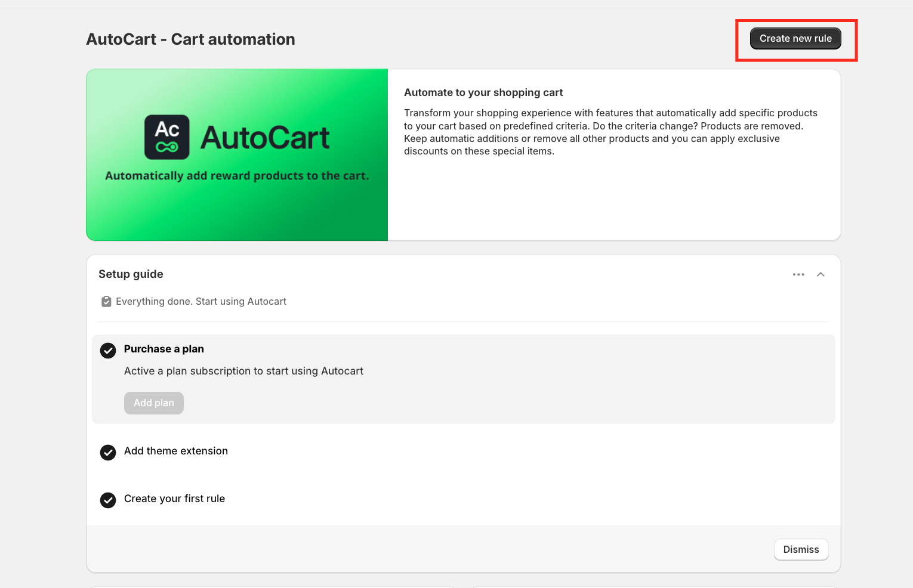Expand the Create your first rule step
This screenshot has width=913, height=588.
(x=174, y=499)
